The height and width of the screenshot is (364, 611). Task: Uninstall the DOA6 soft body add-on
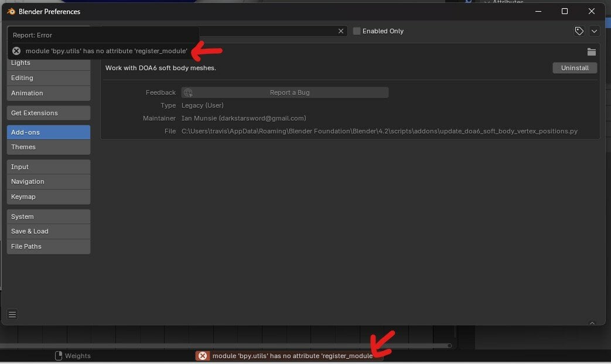coord(575,68)
